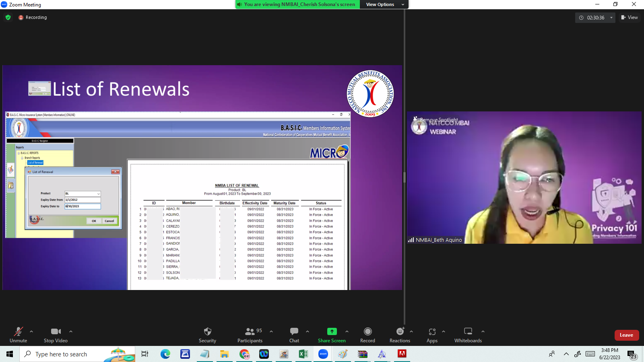Expand Apps options arrow
Viewport: 644px width, 362px height.
(444, 331)
